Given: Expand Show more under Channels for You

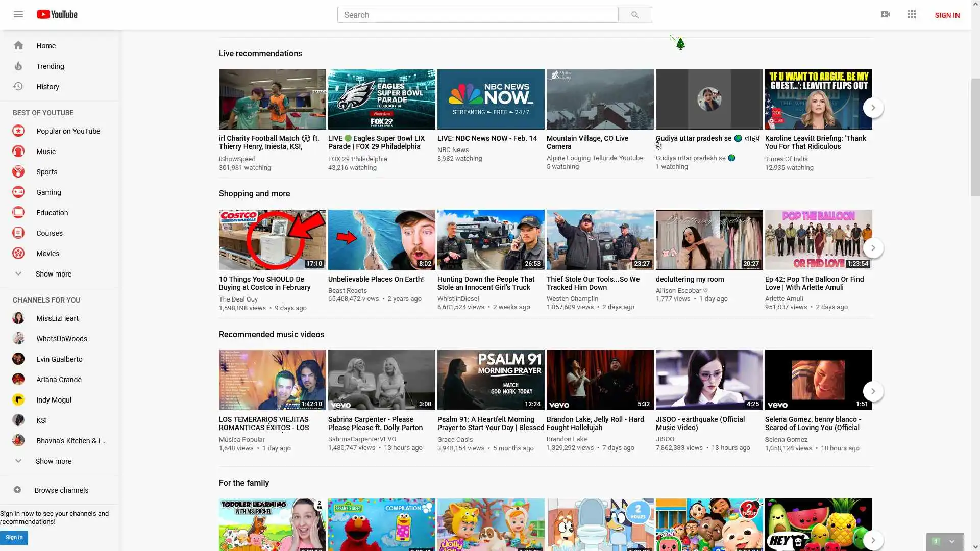Looking at the screenshot, I should pos(53,461).
